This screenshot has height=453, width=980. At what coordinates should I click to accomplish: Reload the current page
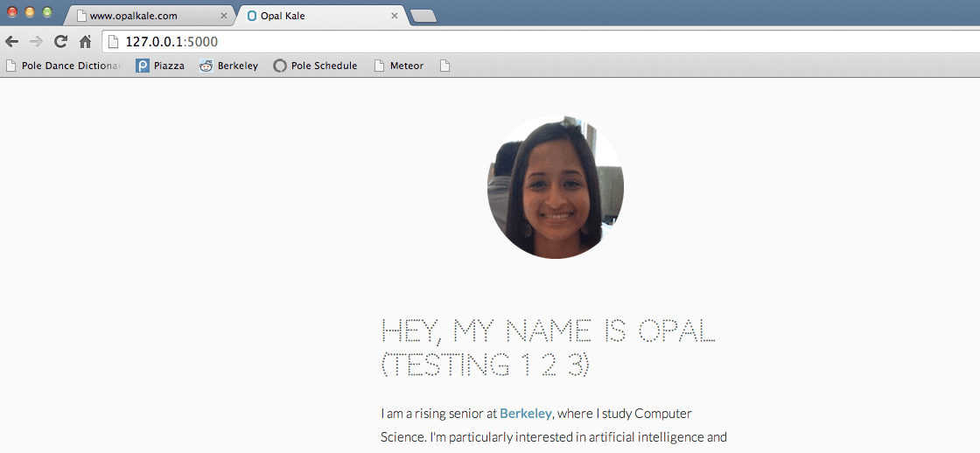[60, 42]
